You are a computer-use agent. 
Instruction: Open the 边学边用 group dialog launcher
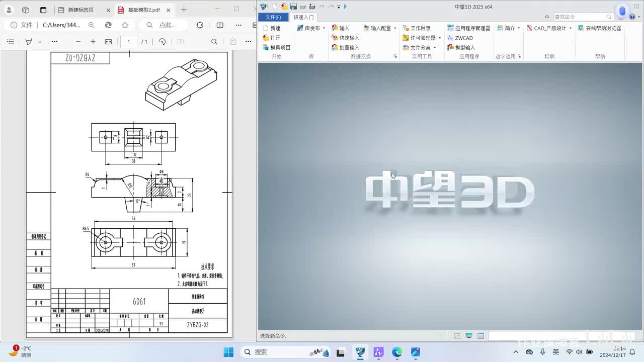pos(519,56)
